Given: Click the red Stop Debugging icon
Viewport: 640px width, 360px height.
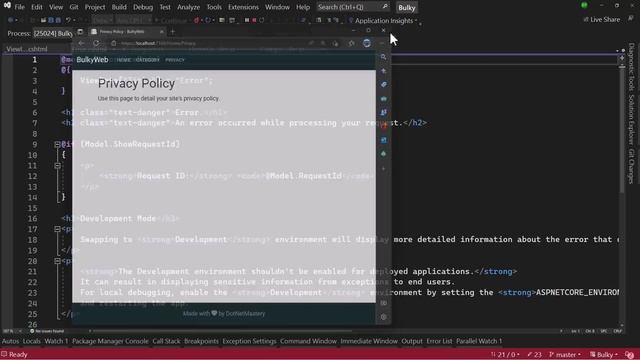Looking at the screenshot, I should point(254,20).
